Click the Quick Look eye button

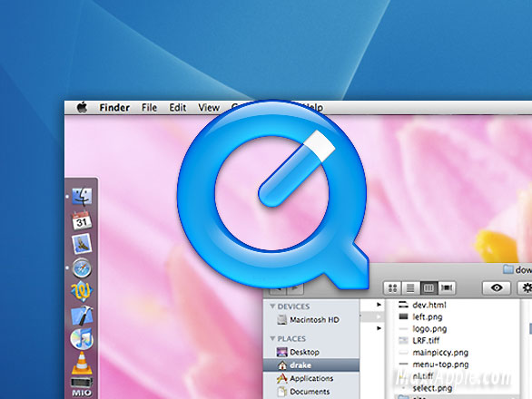pos(497,288)
